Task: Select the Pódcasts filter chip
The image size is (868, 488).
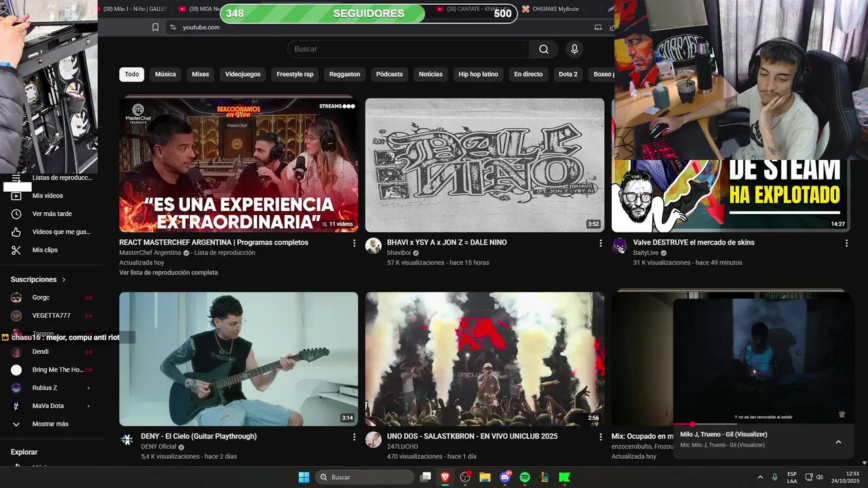Action: 389,75
